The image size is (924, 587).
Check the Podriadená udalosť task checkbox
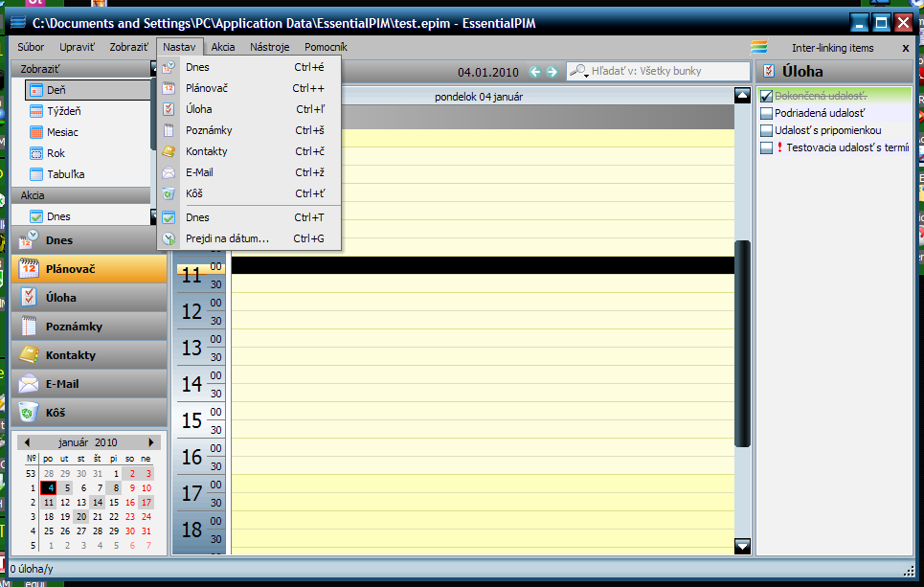[766, 113]
